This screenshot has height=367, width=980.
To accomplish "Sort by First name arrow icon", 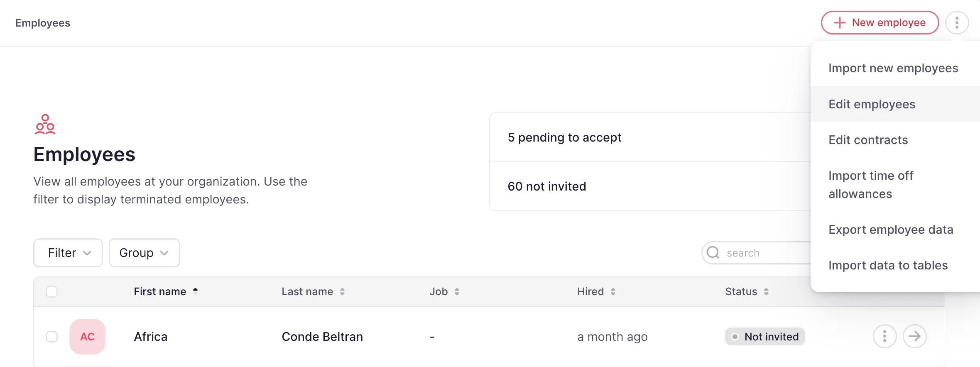I will click(195, 291).
